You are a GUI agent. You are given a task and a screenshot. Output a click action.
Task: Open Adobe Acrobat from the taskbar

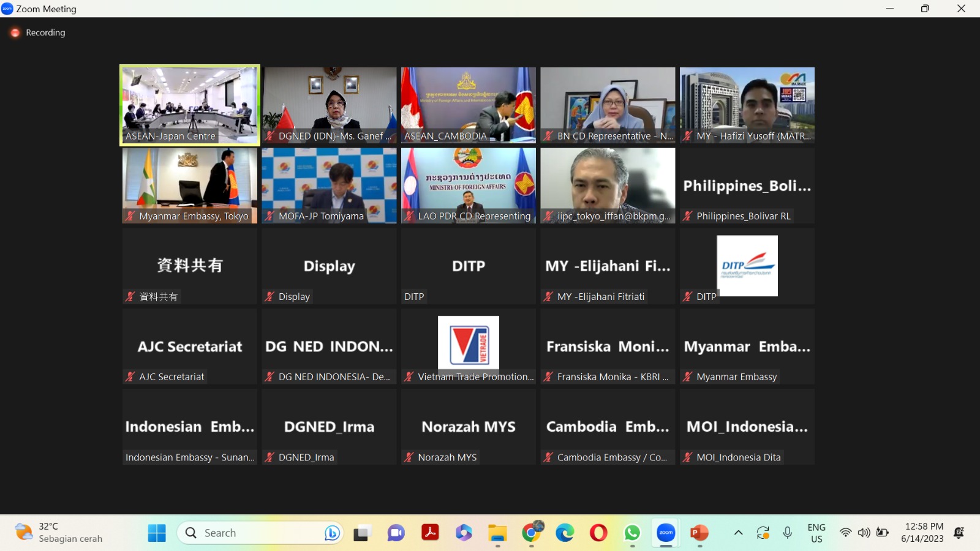[x=430, y=533]
